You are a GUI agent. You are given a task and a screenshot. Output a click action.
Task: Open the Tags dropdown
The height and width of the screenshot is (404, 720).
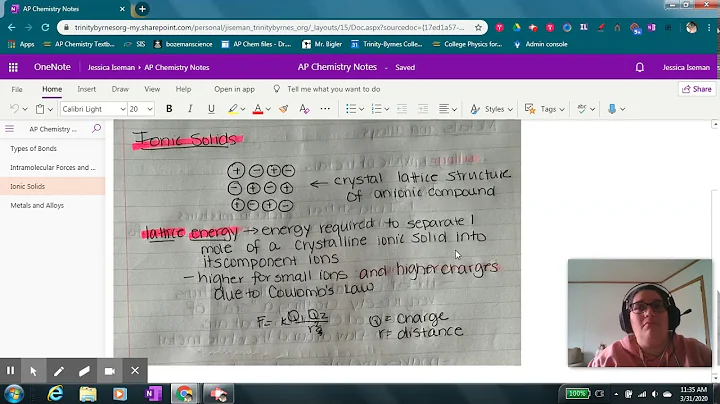pos(545,109)
